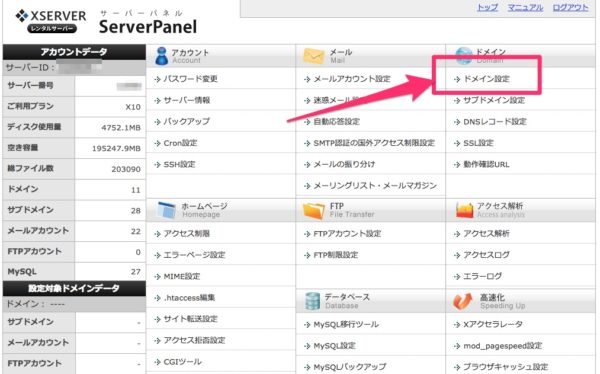The image size is (600, 374).
Task: Select ログアウト in header
Action: (x=570, y=7)
